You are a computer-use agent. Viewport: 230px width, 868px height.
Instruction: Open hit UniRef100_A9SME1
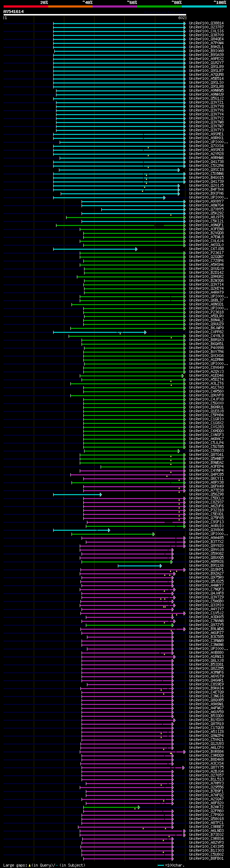point(206,134)
